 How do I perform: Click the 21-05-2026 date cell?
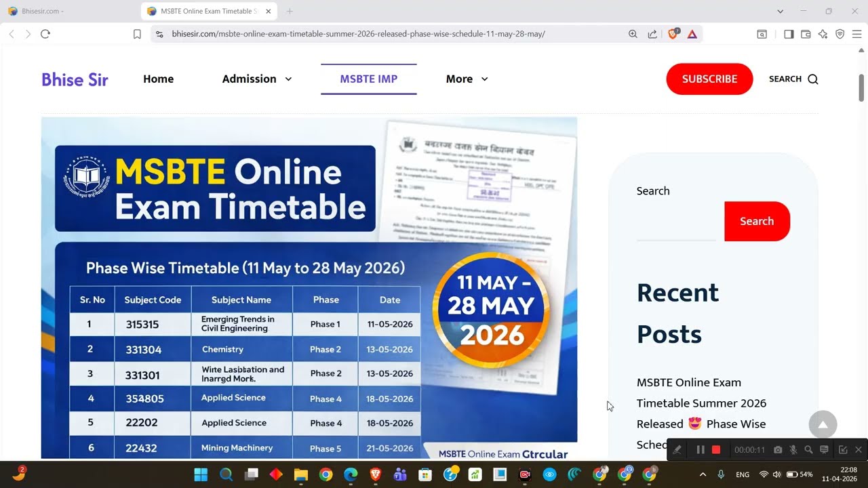389,448
